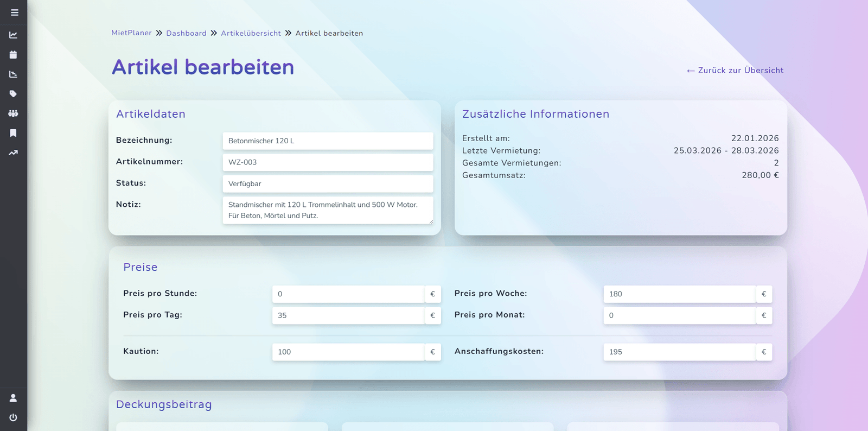This screenshot has height=431, width=868.
Task: Click the Artikel bearbeiten page heading
Action: [x=203, y=67]
